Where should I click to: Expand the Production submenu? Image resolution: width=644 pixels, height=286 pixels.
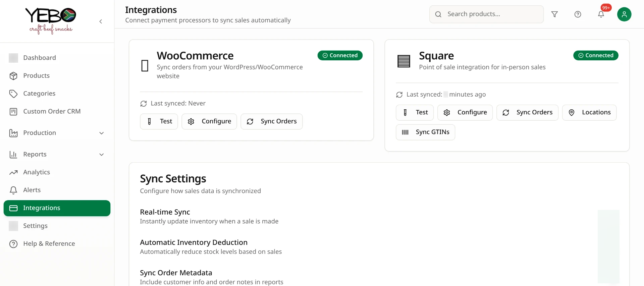(57, 133)
